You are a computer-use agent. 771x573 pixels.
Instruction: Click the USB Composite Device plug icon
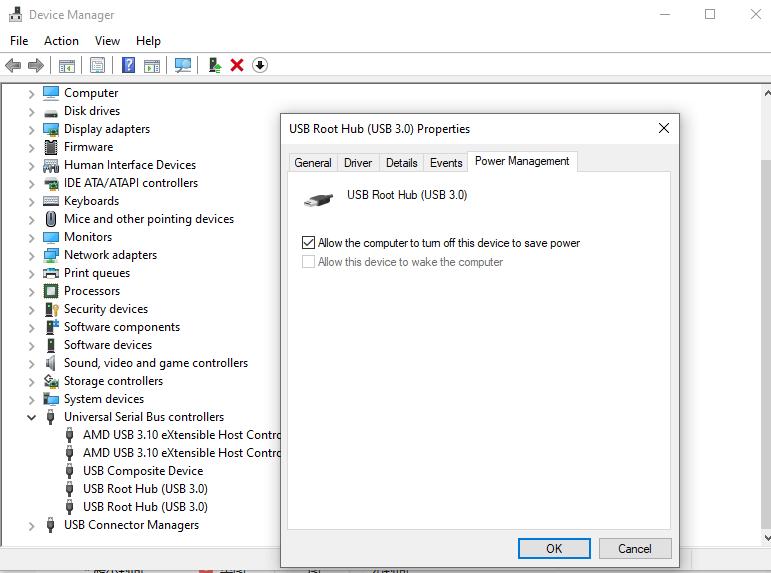point(70,471)
